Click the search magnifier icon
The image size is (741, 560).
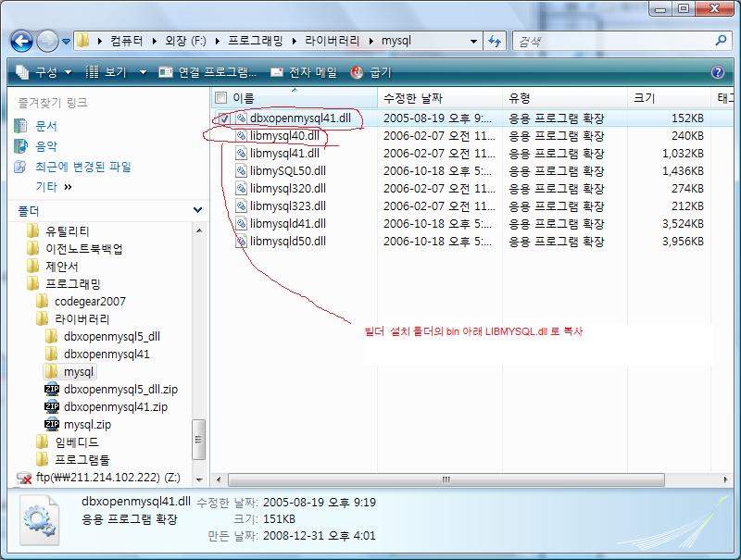[722, 41]
